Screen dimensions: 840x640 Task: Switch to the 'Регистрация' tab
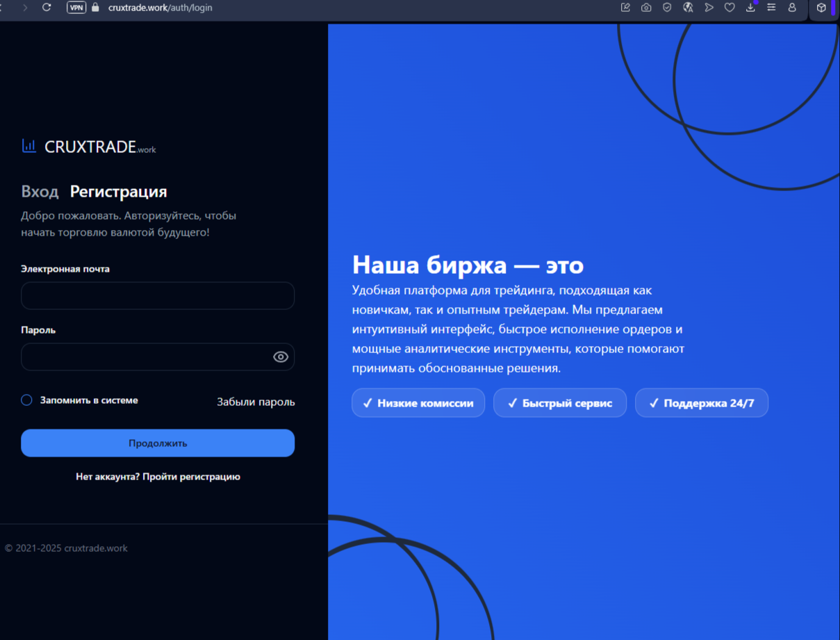click(118, 192)
